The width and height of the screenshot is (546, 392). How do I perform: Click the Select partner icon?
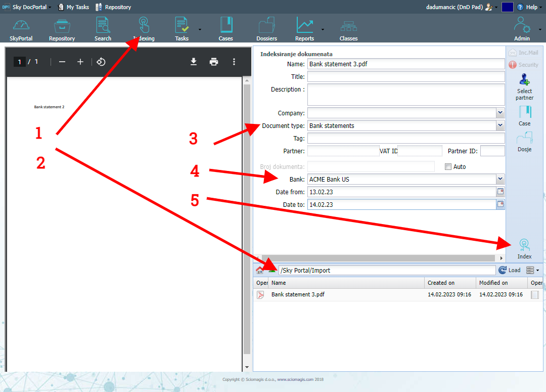tap(524, 79)
